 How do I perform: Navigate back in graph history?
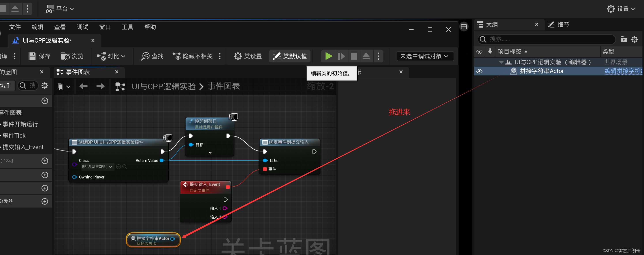click(x=83, y=86)
